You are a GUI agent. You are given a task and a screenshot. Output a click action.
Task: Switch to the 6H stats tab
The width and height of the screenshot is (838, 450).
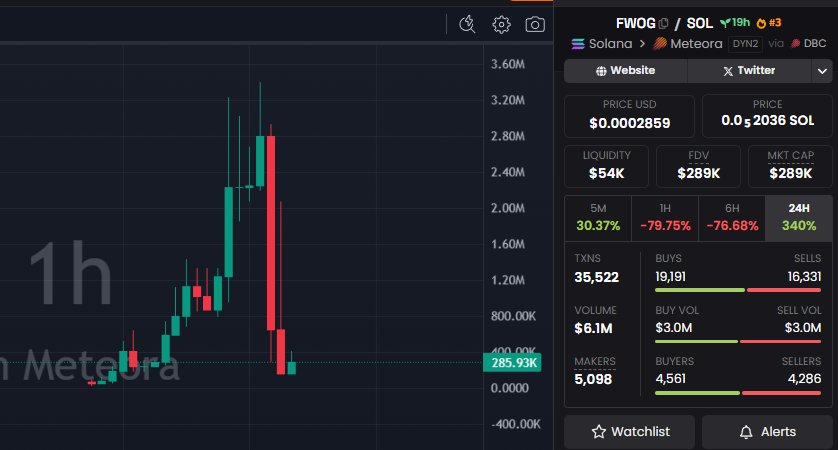731,218
